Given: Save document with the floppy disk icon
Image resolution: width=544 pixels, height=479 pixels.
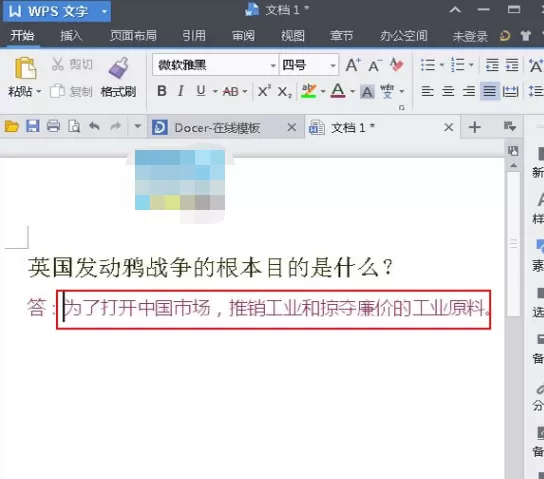Looking at the screenshot, I should (33, 126).
